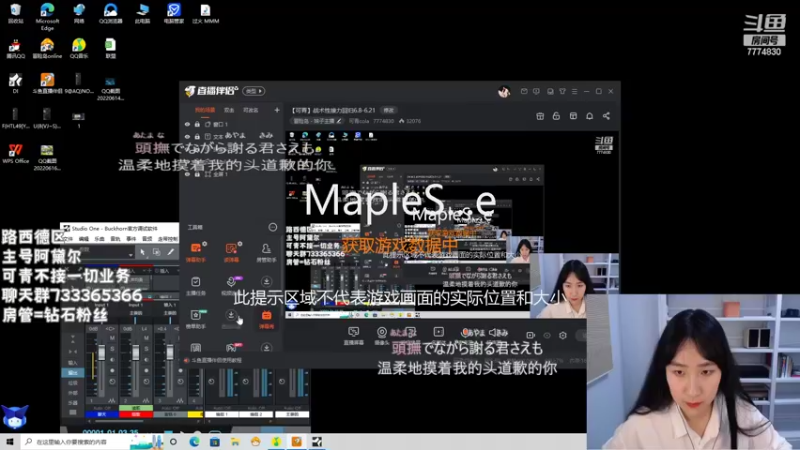The width and height of the screenshot is (800, 450).
Task: Click the share icon in the stream header
Action: click(606, 116)
